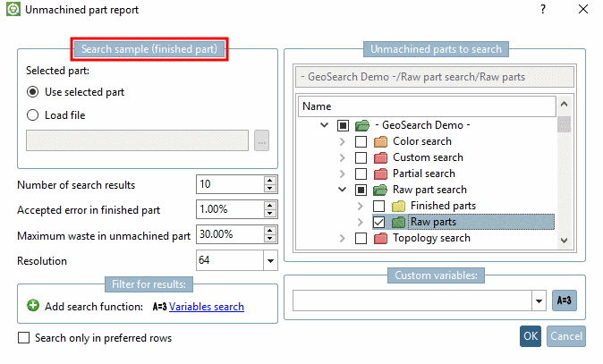
Task: Click the Color search orange folder icon
Action: pos(380,141)
